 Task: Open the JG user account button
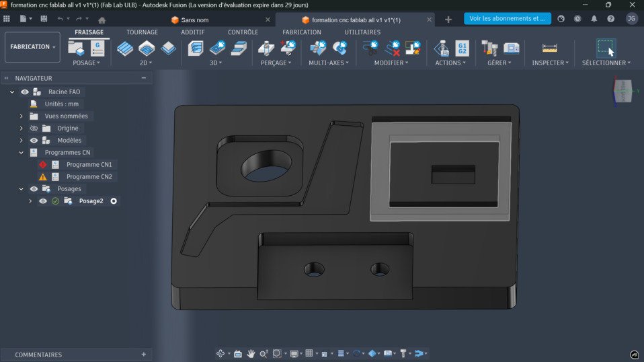coord(631,18)
